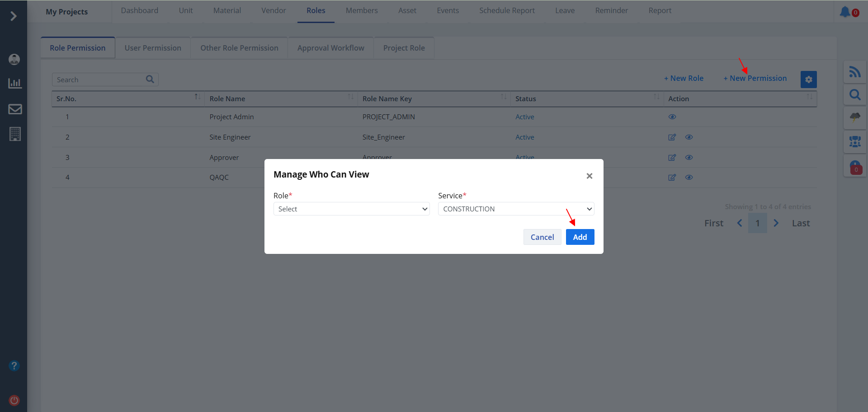Open the help question mark icon
Image resolution: width=868 pixels, height=412 pixels.
pyautogui.click(x=14, y=365)
